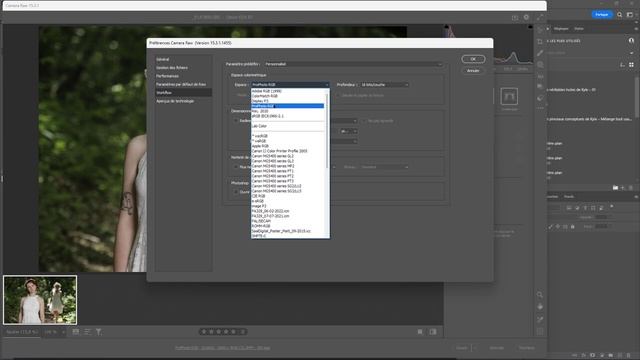
Task: Open the Espace color space dropdown
Action: pyautogui.click(x=290, y=84)
